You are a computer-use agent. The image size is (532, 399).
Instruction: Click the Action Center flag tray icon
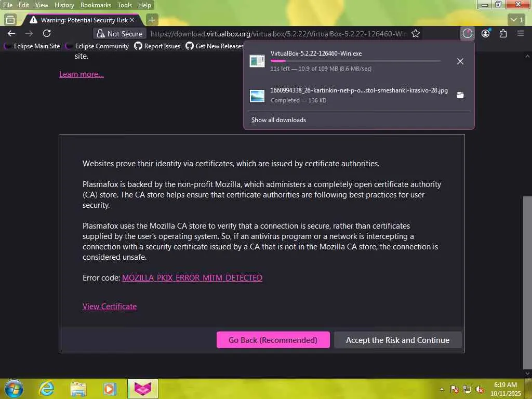click(454, 389)
